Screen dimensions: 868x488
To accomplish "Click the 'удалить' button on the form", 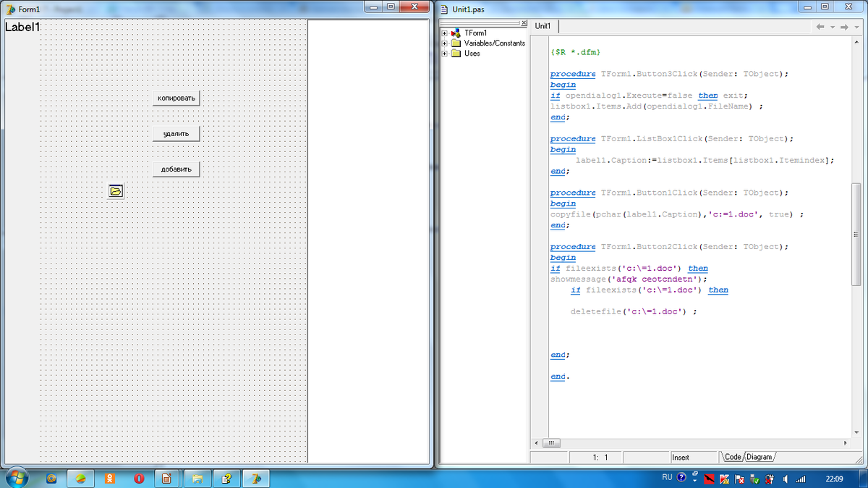I will point(176,134).
